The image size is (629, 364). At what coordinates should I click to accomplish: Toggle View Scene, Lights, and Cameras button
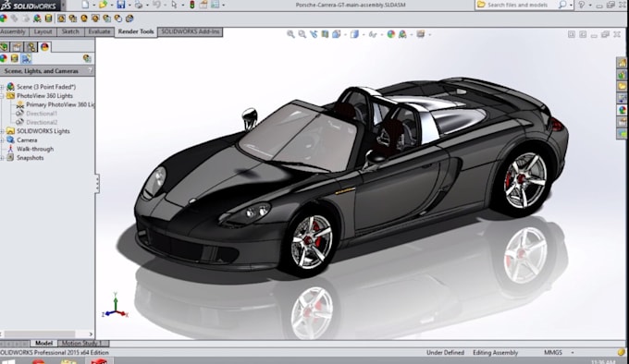27,59
